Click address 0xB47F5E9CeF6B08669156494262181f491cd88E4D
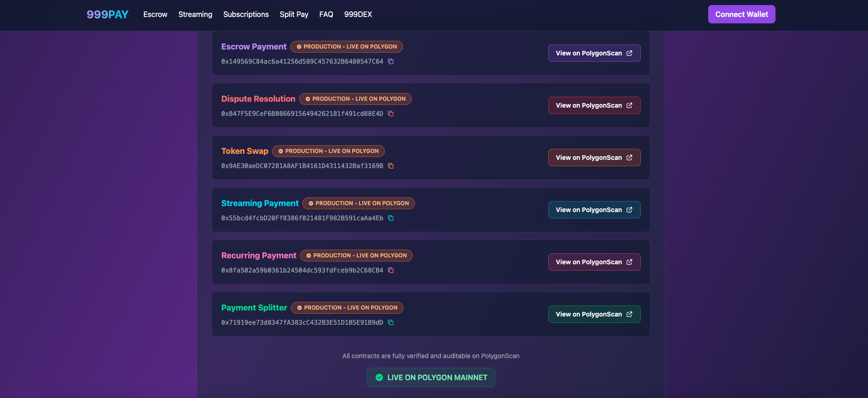Viewport: 868px width, 398px height. point(302,114)
